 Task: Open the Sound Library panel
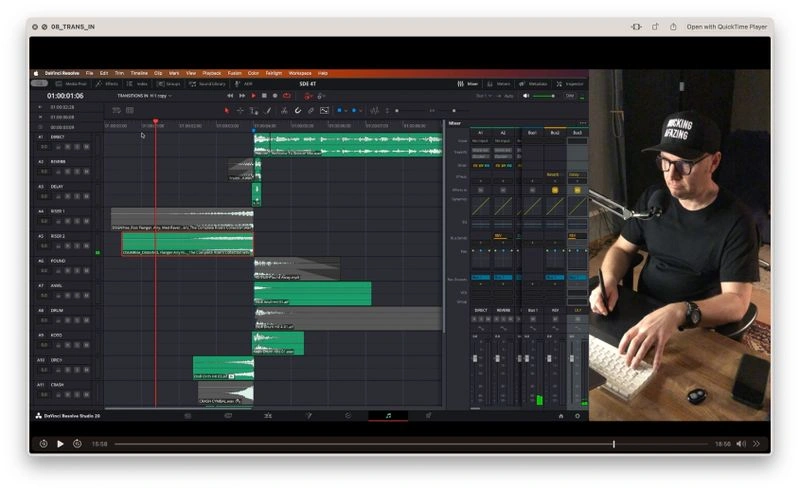(x=207, y=84)
